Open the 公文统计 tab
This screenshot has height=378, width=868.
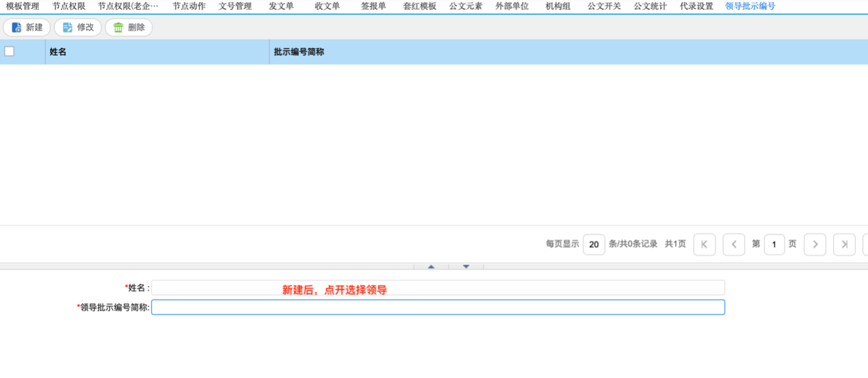pos(650,6)
